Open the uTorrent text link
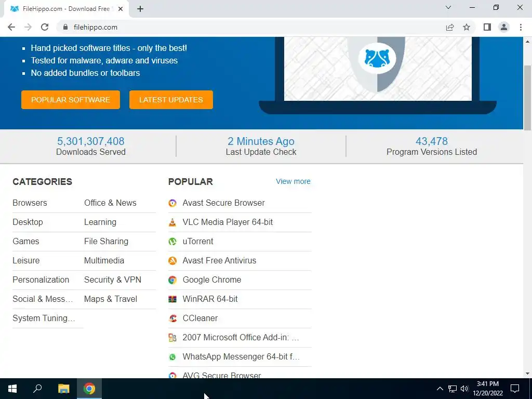Viewport: 532px width, 399px height. point(198,242)
